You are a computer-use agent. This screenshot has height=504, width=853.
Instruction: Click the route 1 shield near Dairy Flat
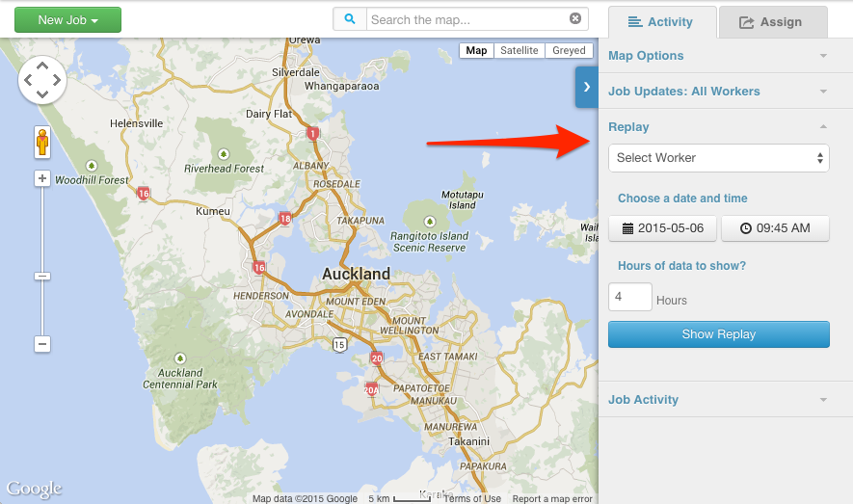pyautogui.click(x=313, y=133)
